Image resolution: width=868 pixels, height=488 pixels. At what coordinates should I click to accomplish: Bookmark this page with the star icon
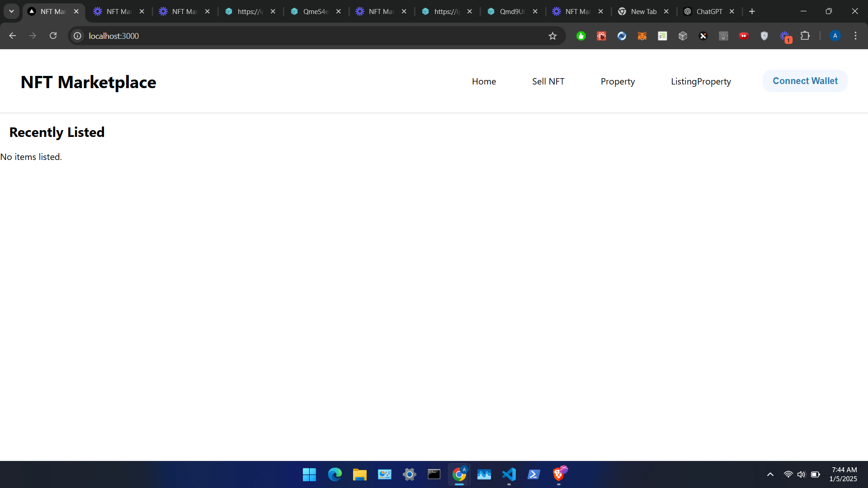pos(552,36)
